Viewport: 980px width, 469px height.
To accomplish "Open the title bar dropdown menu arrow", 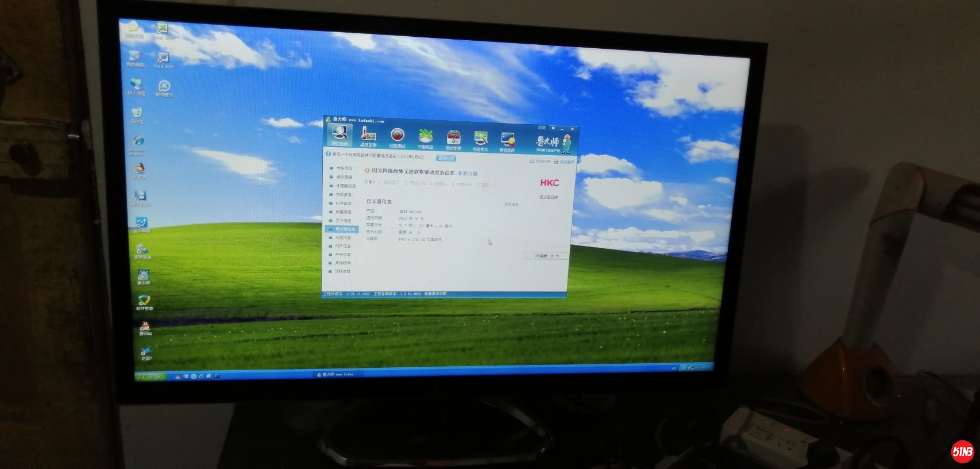I will pyautogui.click(x=553, y=128).
